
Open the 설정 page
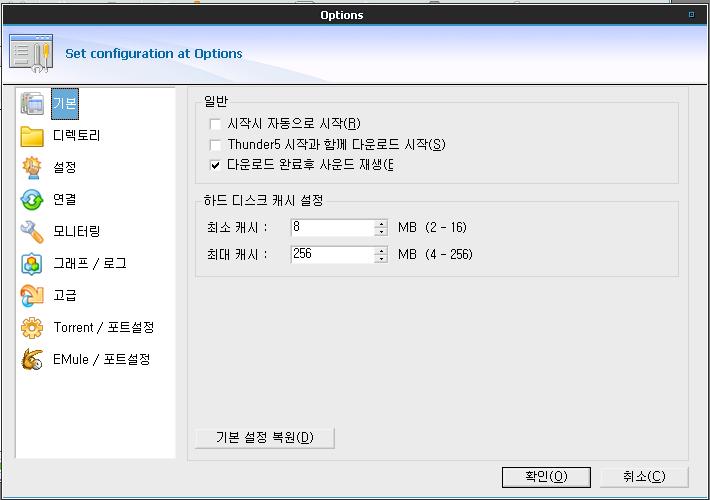tap(65, 167)
